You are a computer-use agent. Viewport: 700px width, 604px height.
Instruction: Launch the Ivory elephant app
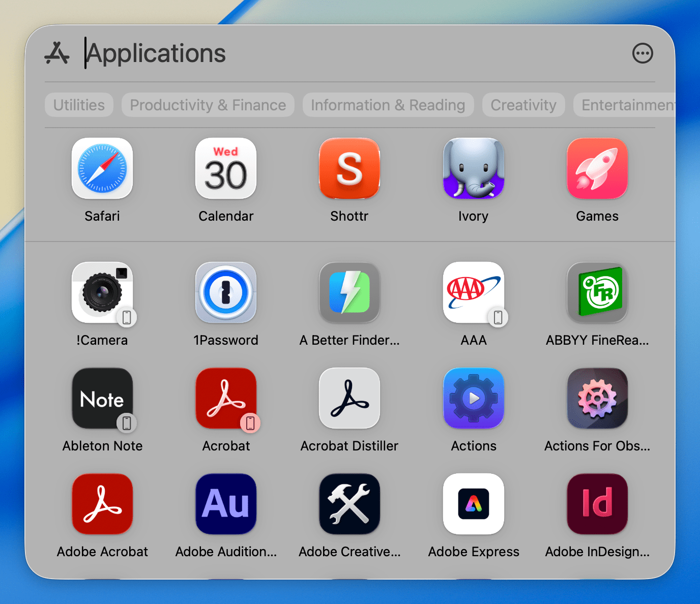coord(474,168)
